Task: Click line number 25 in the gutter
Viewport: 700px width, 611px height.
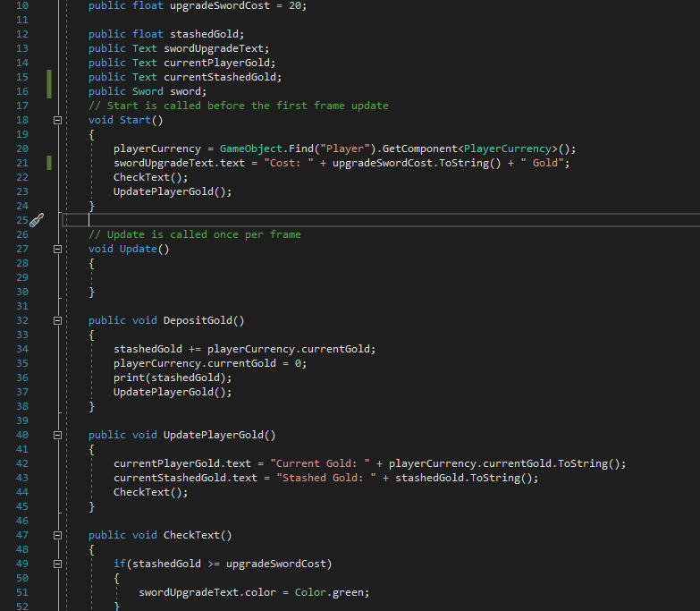Action: (x=22, y=220)
